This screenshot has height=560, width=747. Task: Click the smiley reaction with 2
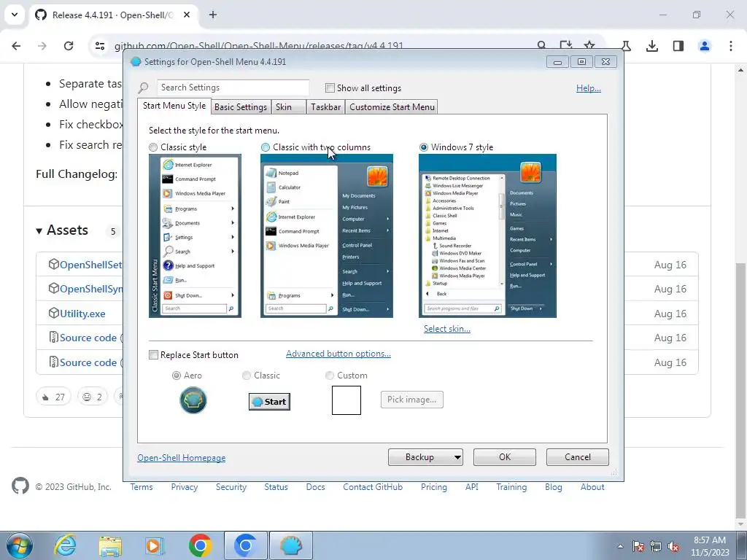(93, 397)
